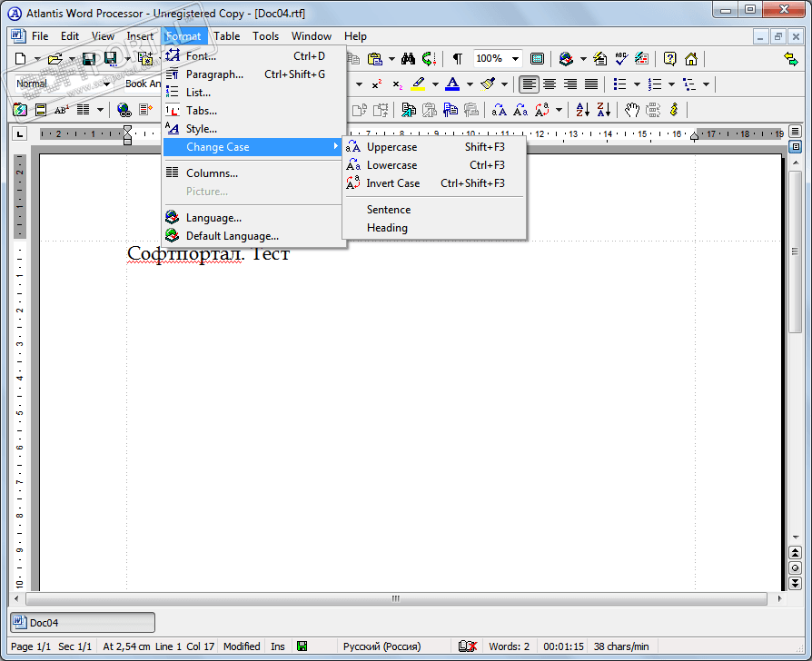
Task: Expand the Open file dropdown arrow
Action: pos(72,59)
